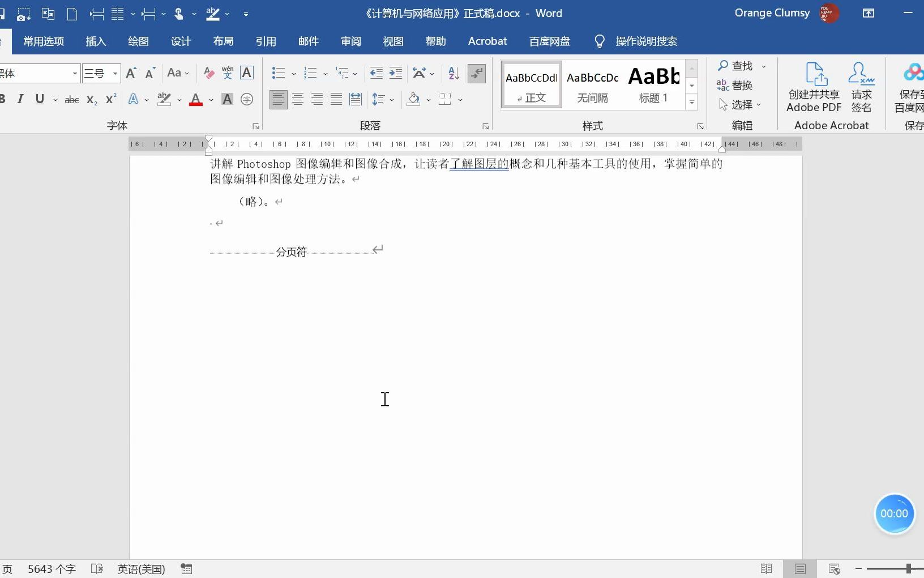
Task: Toggle show/hide paragraph marks
Action: (x=477, y=73)
